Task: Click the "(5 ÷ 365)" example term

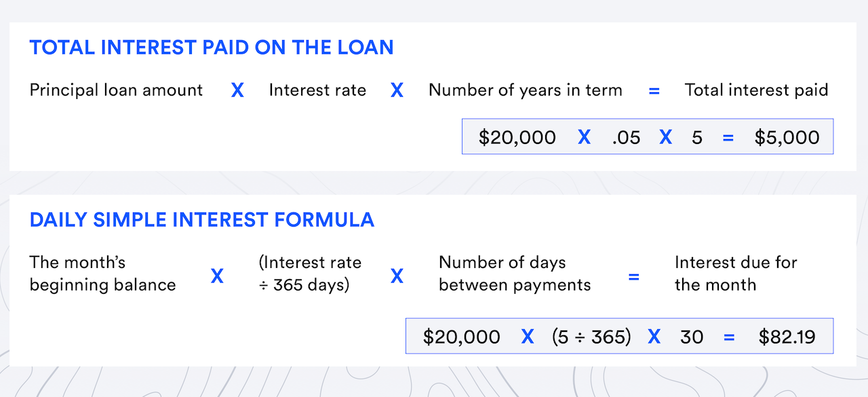Action: [x=591, y=337]
